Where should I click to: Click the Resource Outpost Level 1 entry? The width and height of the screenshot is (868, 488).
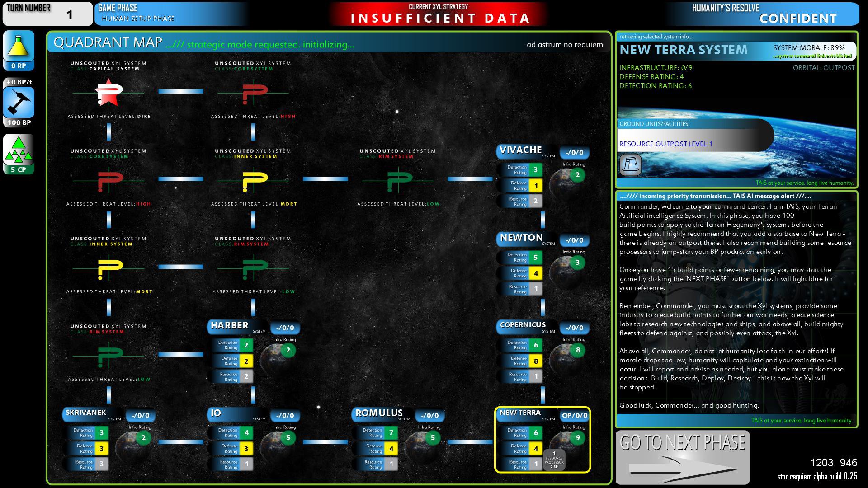click(665, 144)
